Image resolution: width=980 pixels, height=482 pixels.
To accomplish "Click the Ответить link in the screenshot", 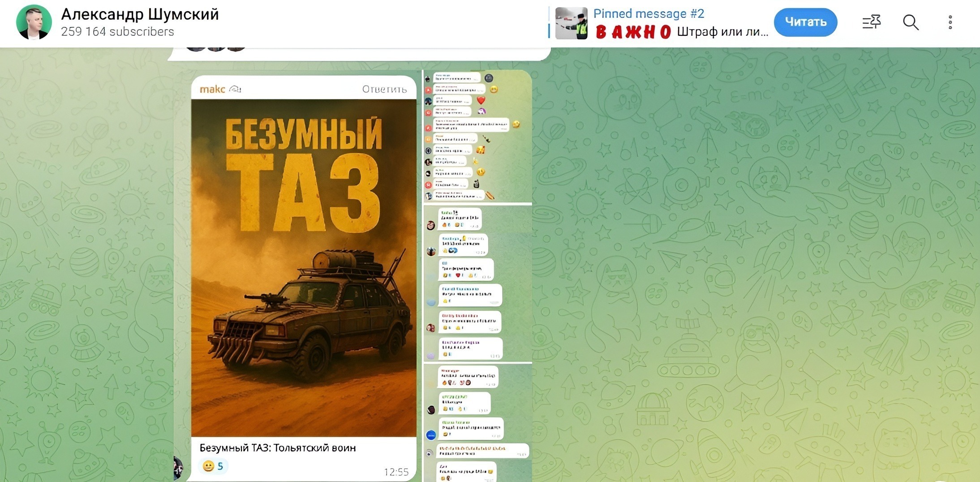I will [384, 89].
